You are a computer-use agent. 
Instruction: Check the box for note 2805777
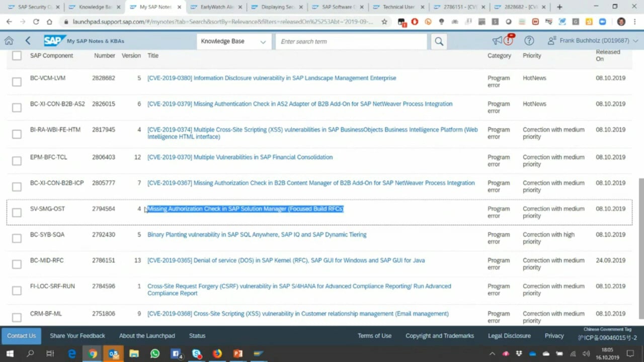pos(17,187)
